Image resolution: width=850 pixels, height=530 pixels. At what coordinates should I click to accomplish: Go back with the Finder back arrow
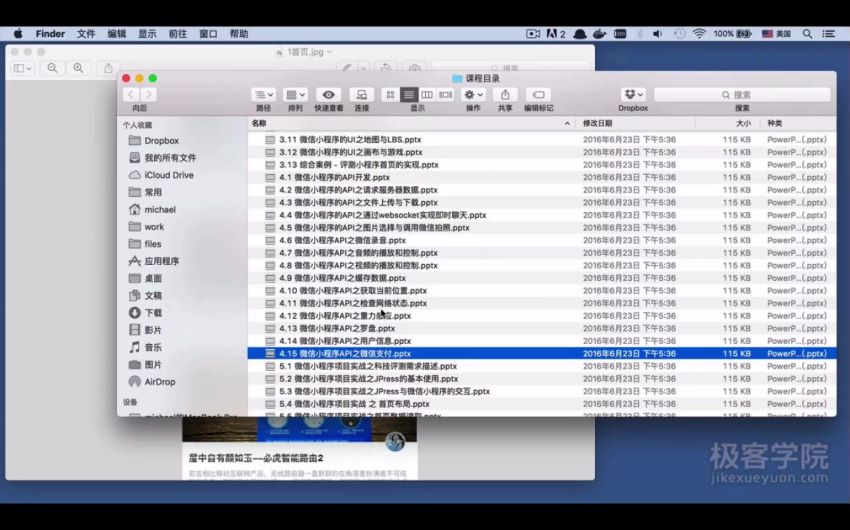(131, 95)
